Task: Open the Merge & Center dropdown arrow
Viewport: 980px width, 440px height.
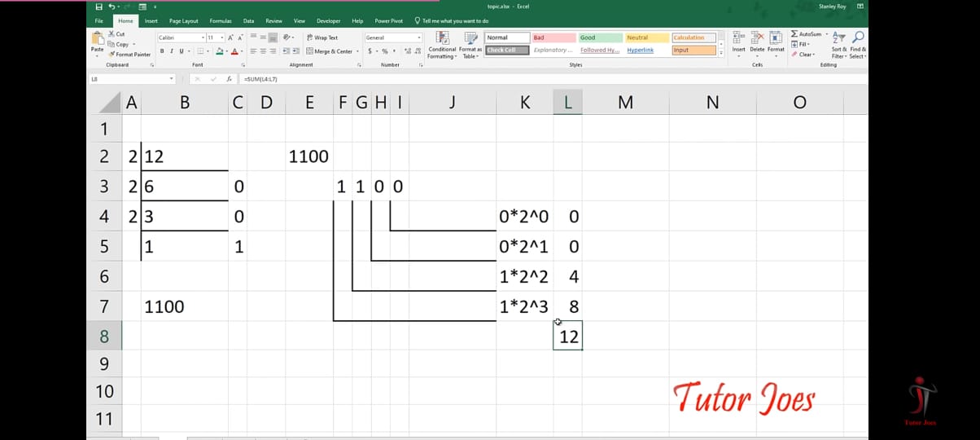Action: click(x=357, y=51)
